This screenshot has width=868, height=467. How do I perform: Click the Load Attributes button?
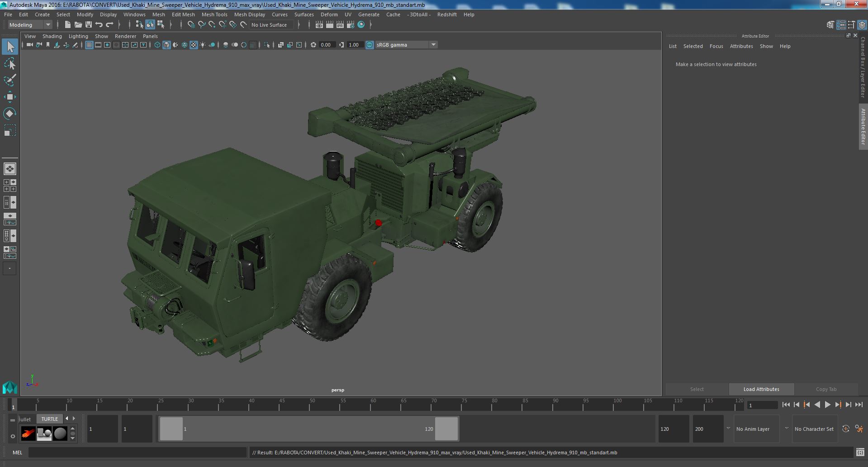(x=761, y=389)
